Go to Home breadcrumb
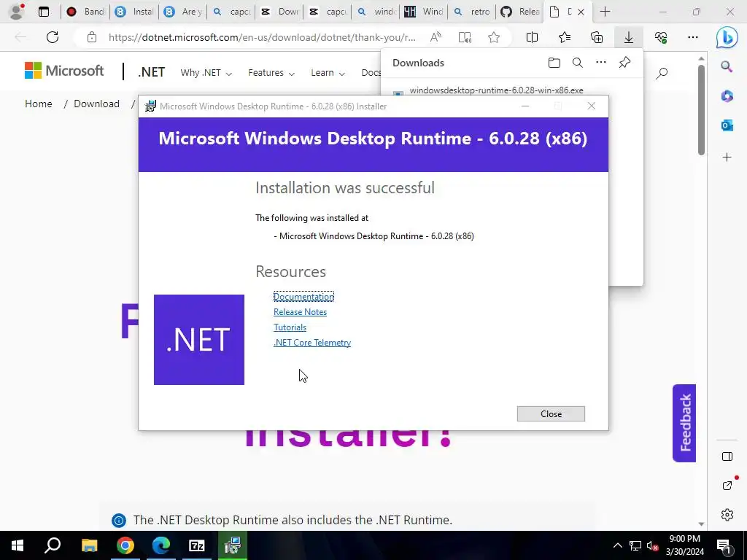 39,104
